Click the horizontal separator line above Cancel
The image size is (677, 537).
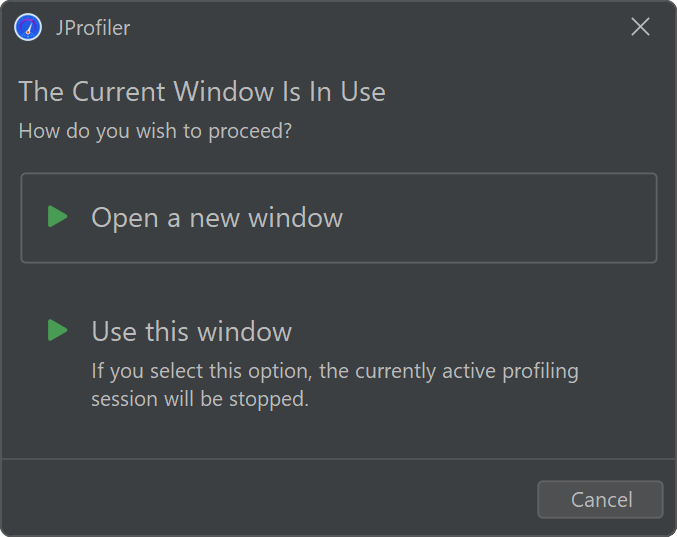338,459
